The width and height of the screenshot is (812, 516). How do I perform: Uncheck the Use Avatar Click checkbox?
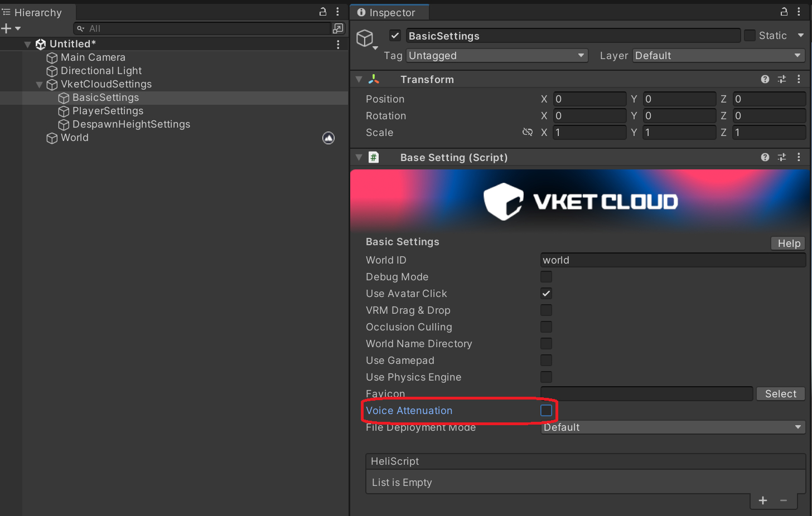pyautogui.click(x=546, y=294)
